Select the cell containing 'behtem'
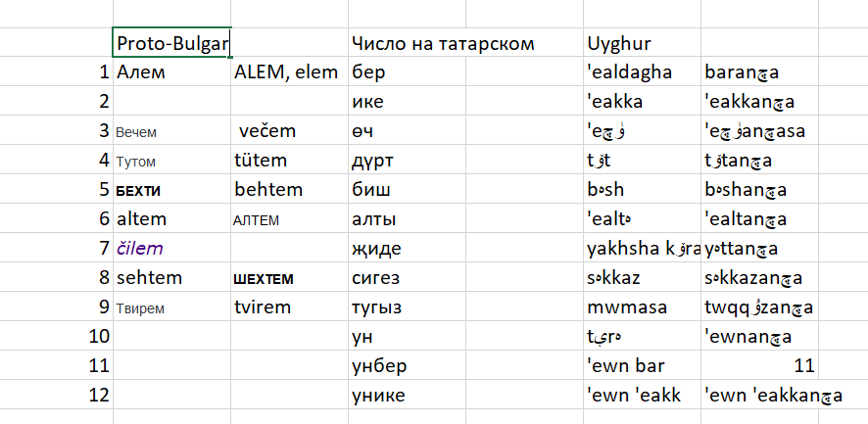Viewport: 868px width, 424px height. (290, 189)
